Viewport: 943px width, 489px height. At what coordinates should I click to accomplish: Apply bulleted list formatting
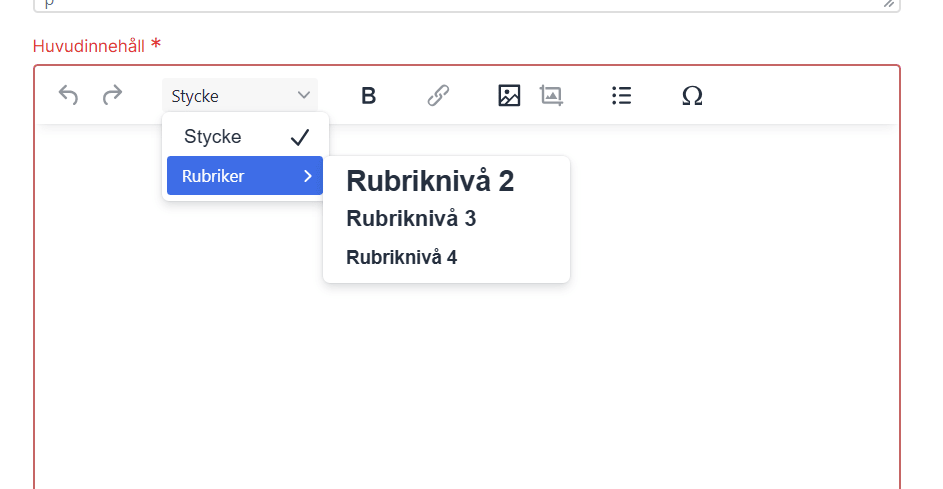pos(621,96)
